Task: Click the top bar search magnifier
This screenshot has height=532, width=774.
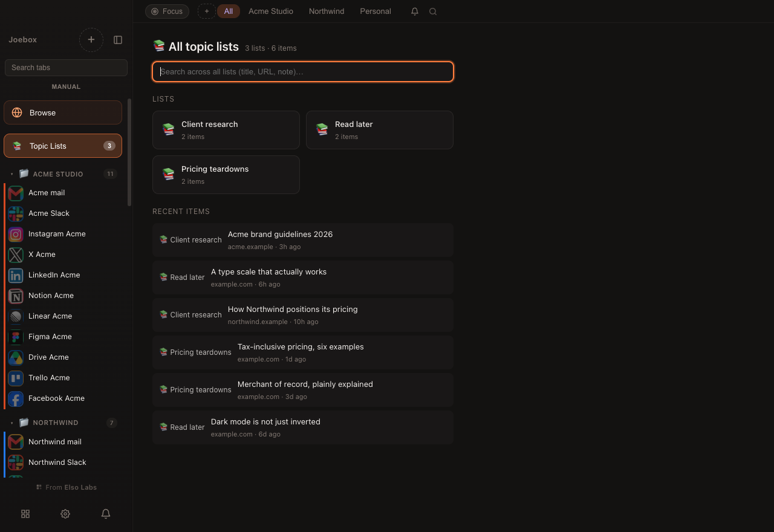Action: (433, 11)
